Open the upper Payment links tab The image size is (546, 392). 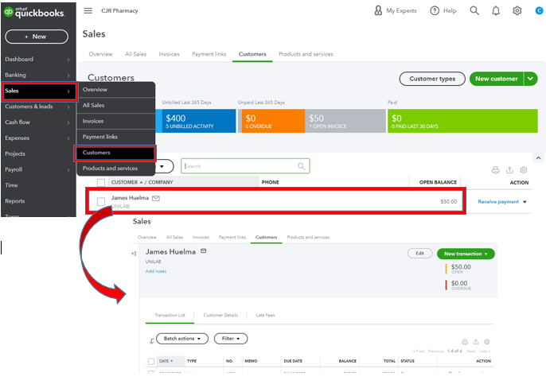(x=209, y=54)
